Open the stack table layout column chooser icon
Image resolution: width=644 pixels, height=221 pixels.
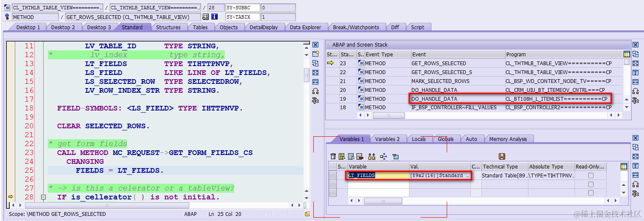(627, 54)
